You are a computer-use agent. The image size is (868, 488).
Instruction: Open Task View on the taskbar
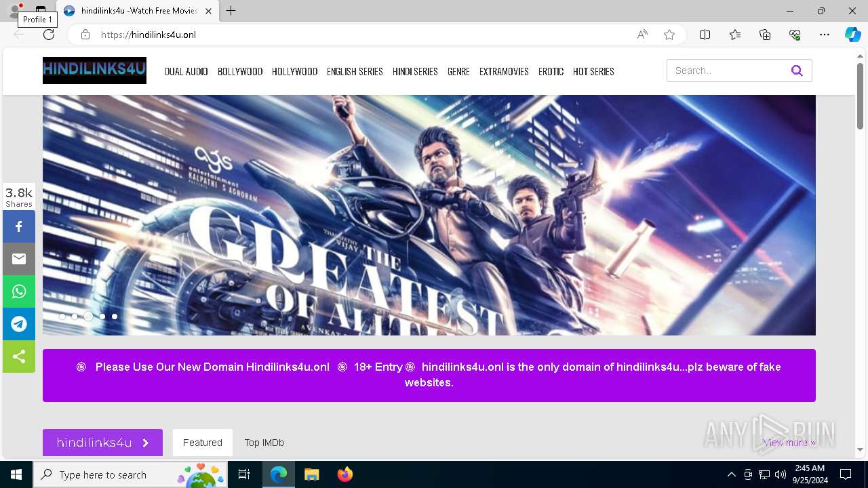[x=244, y=474]
